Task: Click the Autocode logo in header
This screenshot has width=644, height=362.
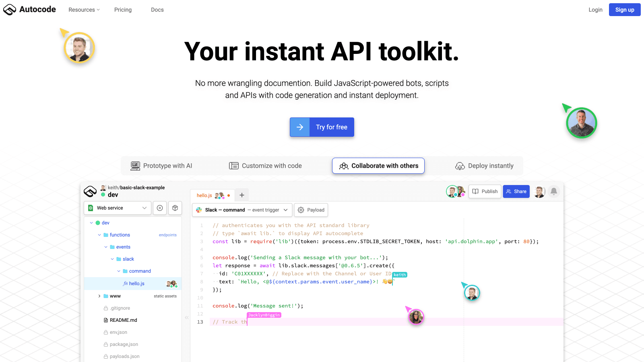Action: click(x=29, y=9)
